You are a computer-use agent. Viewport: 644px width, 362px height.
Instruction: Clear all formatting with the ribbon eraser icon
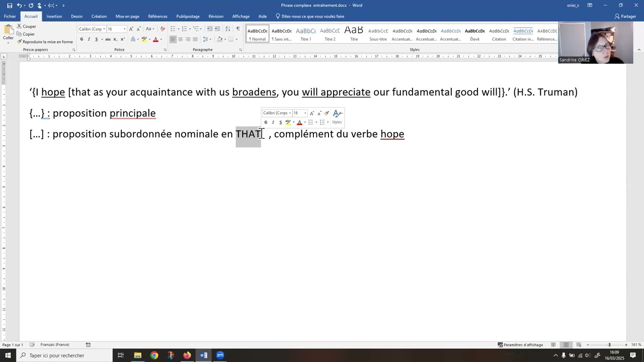[x=163, y=29]
